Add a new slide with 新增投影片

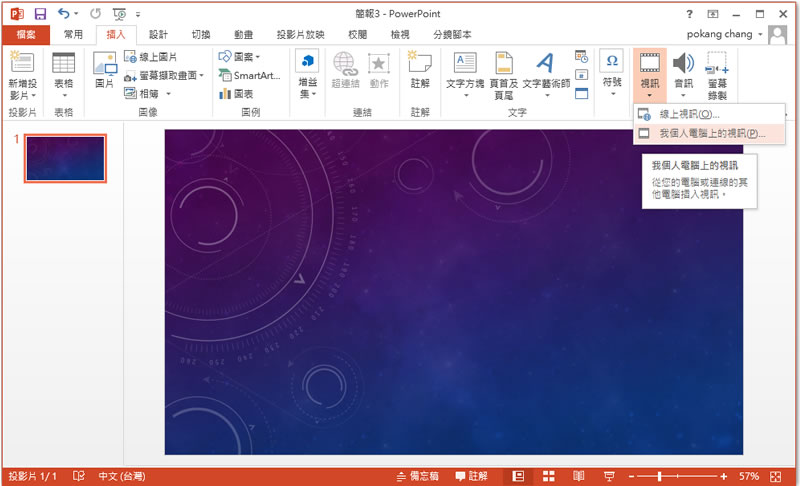point(22,76)
